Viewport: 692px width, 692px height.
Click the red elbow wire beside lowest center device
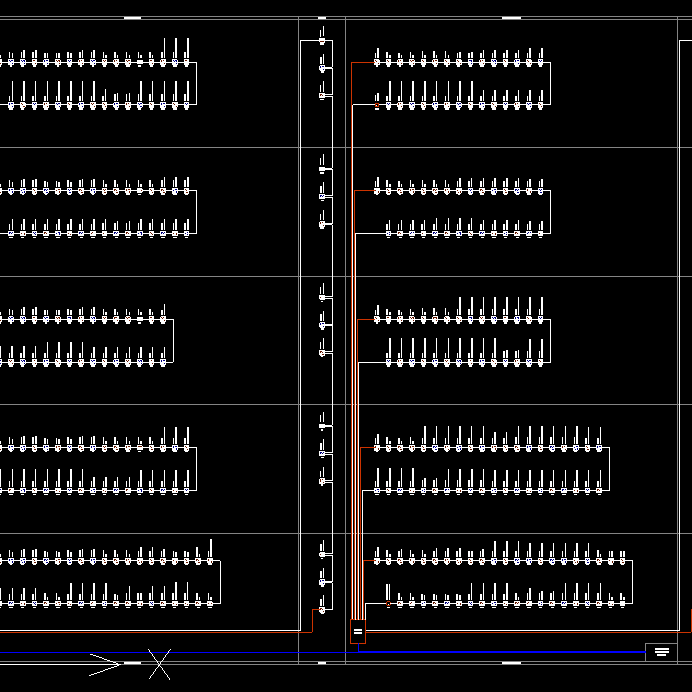tap(313, 620)
